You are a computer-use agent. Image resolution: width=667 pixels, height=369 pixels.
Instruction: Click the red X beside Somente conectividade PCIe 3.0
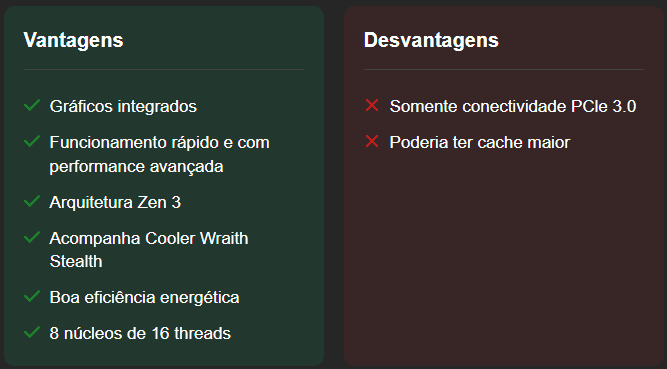point(372,105)
